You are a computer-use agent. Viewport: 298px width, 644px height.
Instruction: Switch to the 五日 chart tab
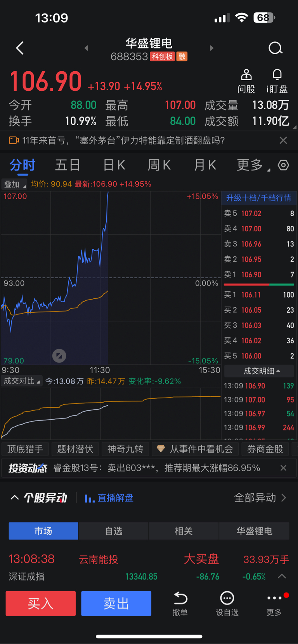pos(68,165)
